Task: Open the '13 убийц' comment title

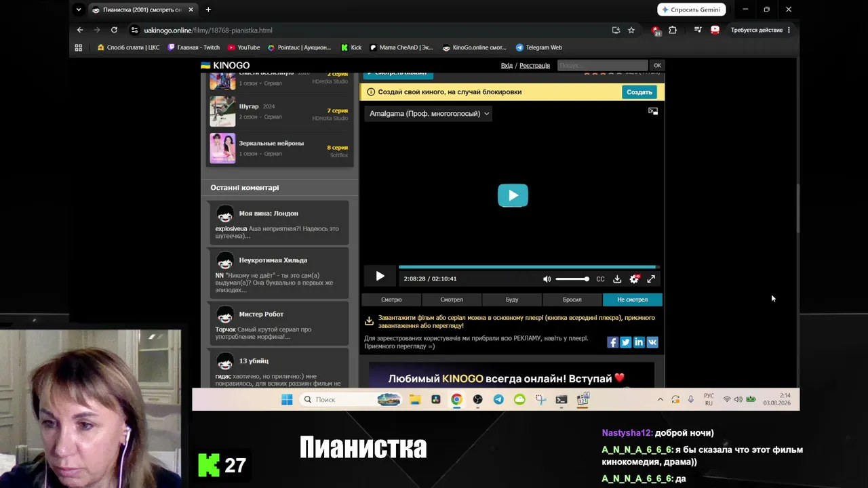Action: [254, 361]
